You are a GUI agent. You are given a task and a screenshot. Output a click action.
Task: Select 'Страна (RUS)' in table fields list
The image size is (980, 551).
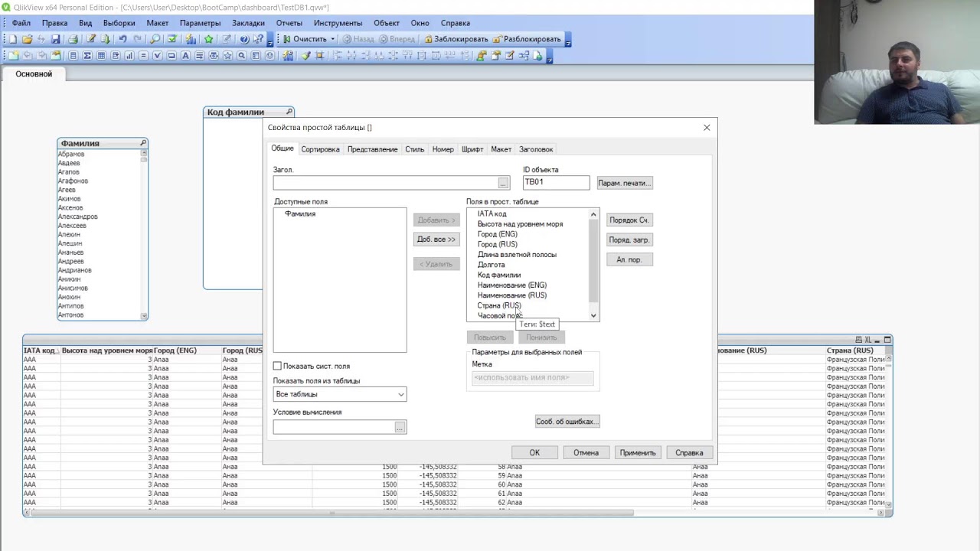499,305
